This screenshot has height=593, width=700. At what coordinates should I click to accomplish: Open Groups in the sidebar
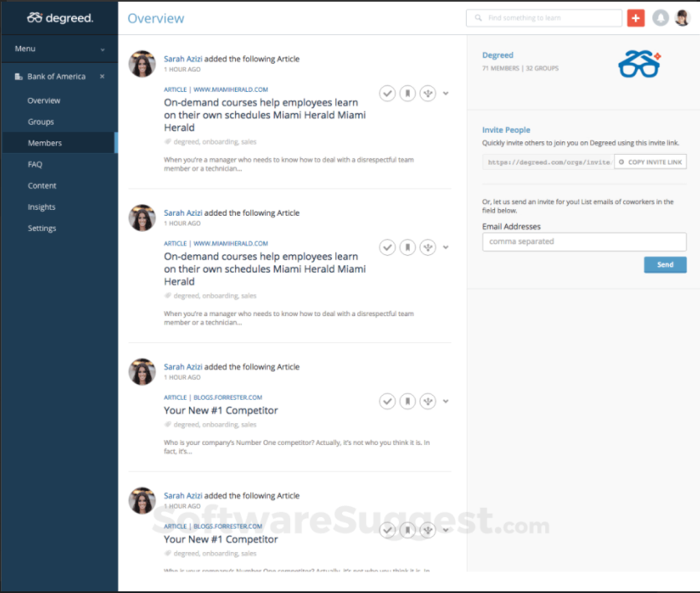tap(41, 122)
